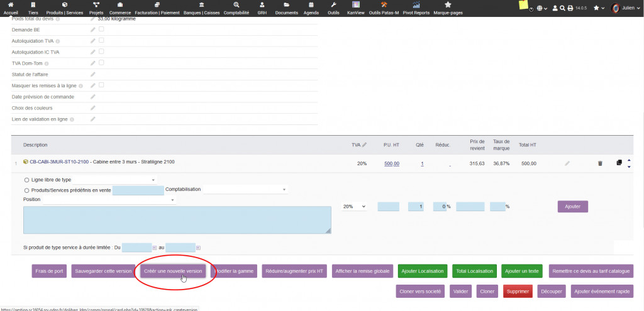Viewport: 644px width, 311px height.
Task: Edit Statut de l'affaire with pencil icon
Action: [x=93, y=74]
